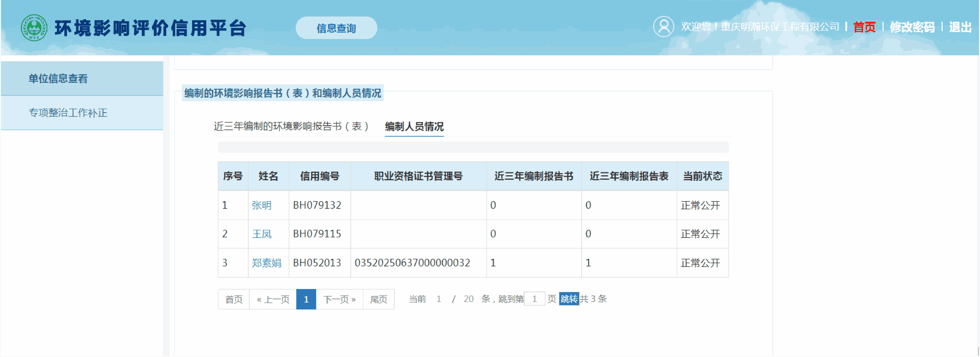Open the 信息查询 menu button
980x357 pixels.
pyautogui.click(x=336, y=28)
